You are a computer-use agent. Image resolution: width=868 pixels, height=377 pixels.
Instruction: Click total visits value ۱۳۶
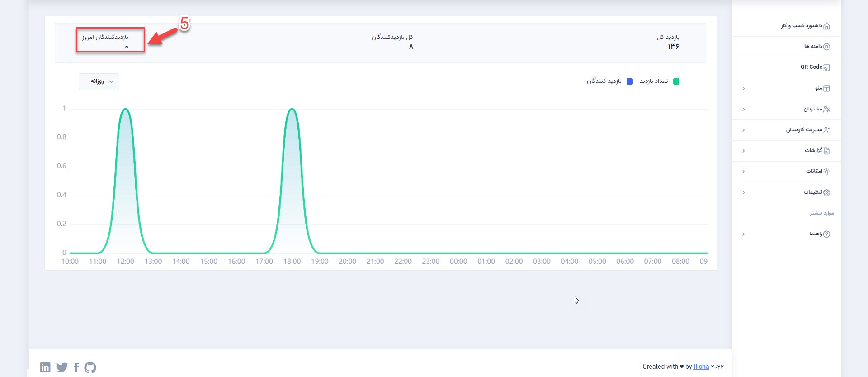pyautogui.click(x=674, y=46)
